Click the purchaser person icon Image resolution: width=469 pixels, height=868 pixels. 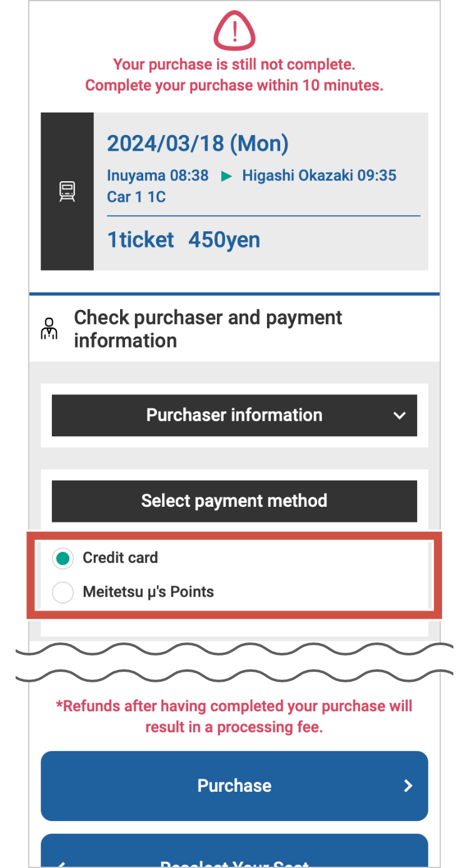[49, 329]
